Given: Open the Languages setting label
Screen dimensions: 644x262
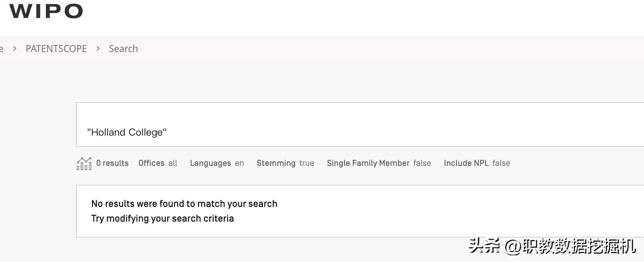Looking at the screenshot, I should [x=210, y=163].
